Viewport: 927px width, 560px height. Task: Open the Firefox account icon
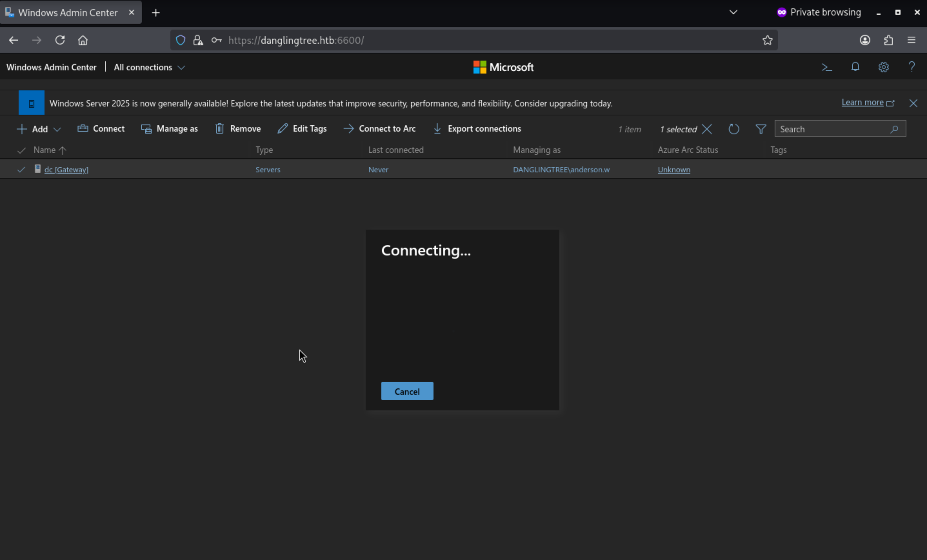pyautogui.click(x=865, y=40)
